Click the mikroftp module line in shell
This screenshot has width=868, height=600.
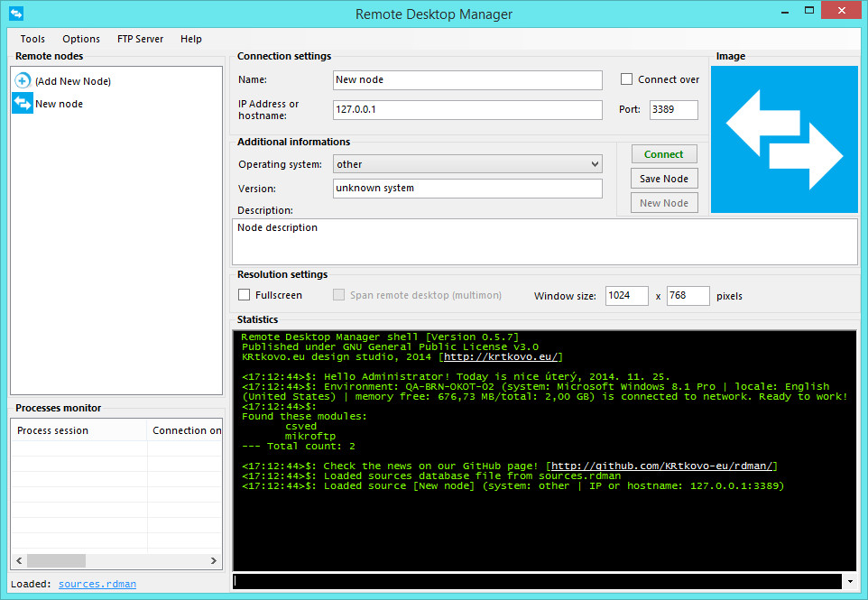tap(310, 436)
